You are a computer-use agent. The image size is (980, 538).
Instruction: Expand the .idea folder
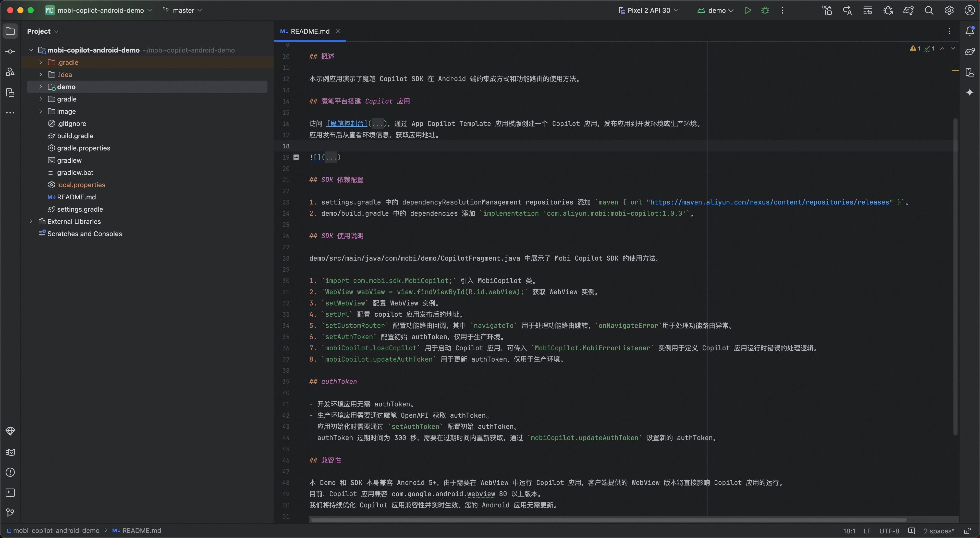click(x=41, y=74)
